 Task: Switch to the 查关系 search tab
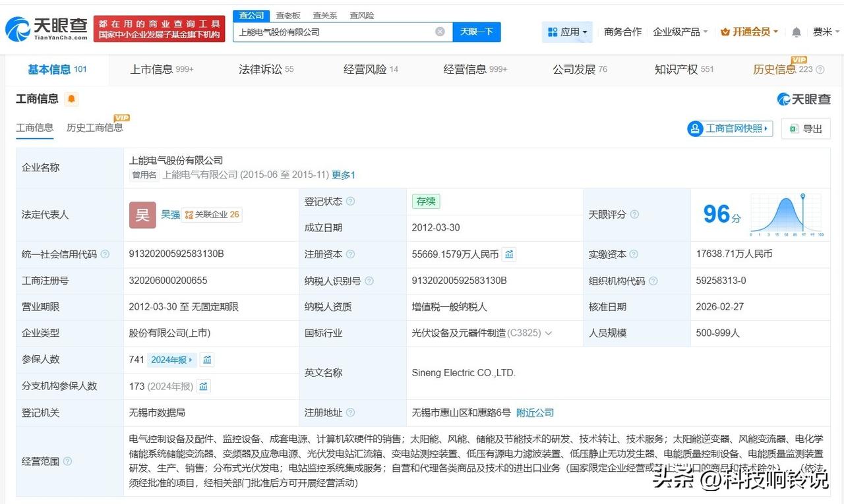pos(324,15)
